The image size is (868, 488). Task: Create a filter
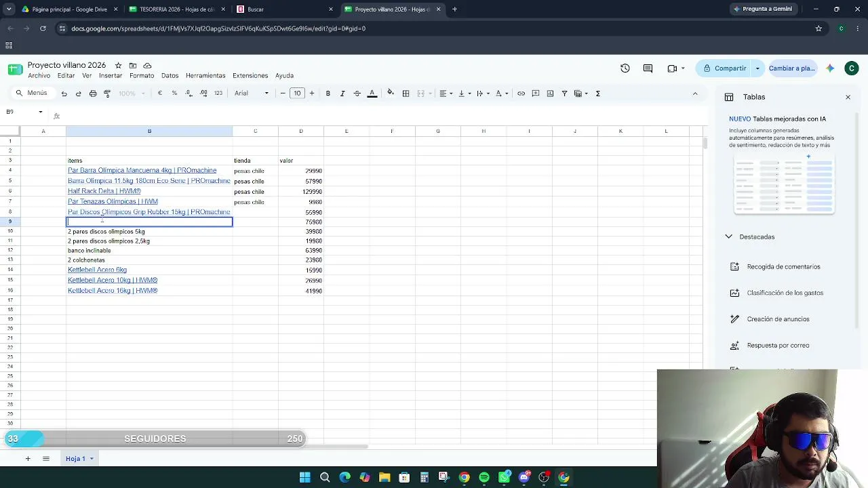(x=564, y=94)
